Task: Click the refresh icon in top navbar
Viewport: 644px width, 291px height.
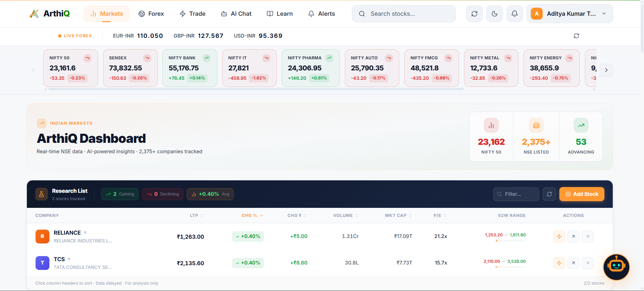Action: click(x=474, y=14)
